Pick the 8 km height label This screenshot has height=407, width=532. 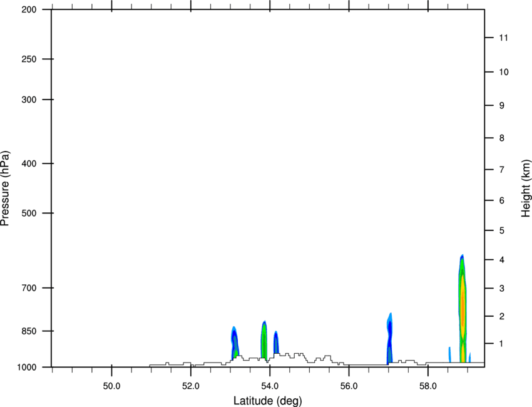(502, 138)
